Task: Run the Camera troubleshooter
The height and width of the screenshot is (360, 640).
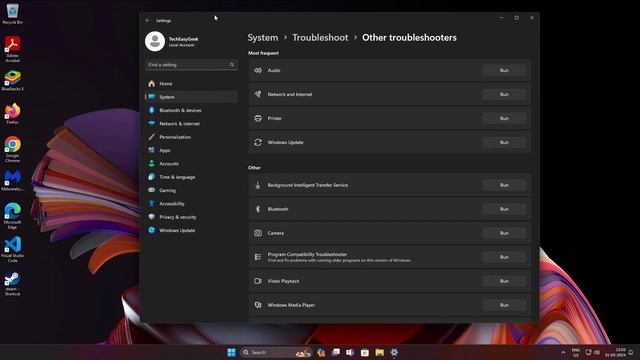Action: pos(504,233)
